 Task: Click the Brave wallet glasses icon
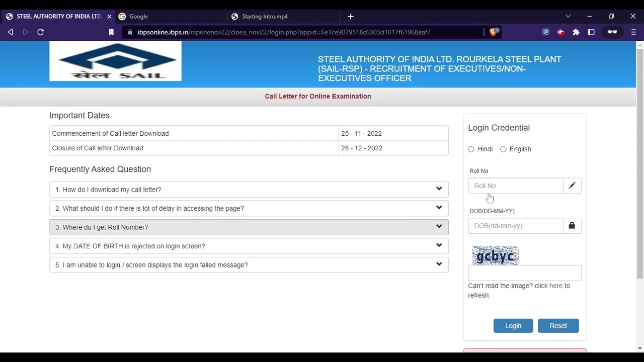coord(612,32)
